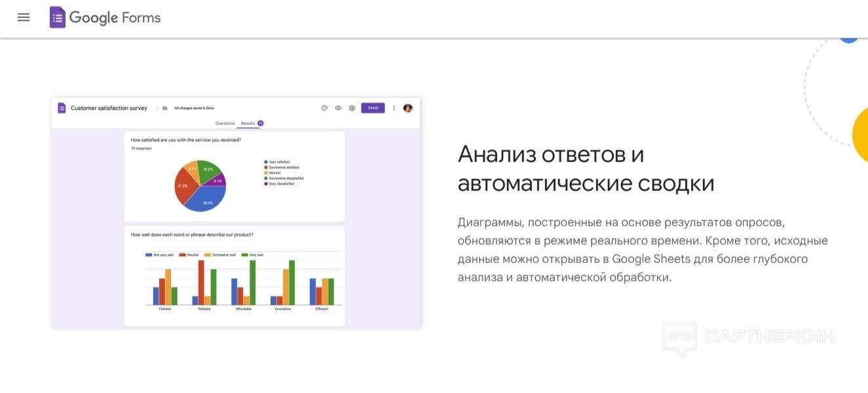Open the gear settings icon

coord(352,108)
